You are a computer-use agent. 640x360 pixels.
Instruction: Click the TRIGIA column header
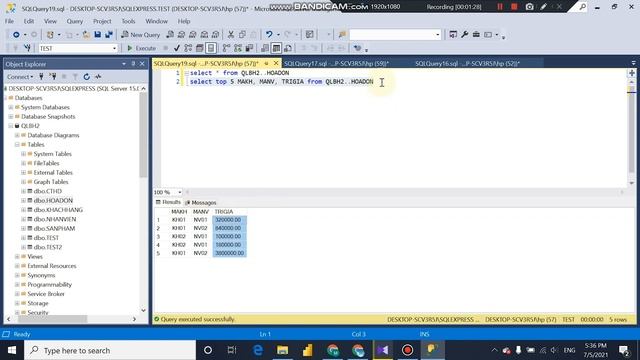[224, 212]
